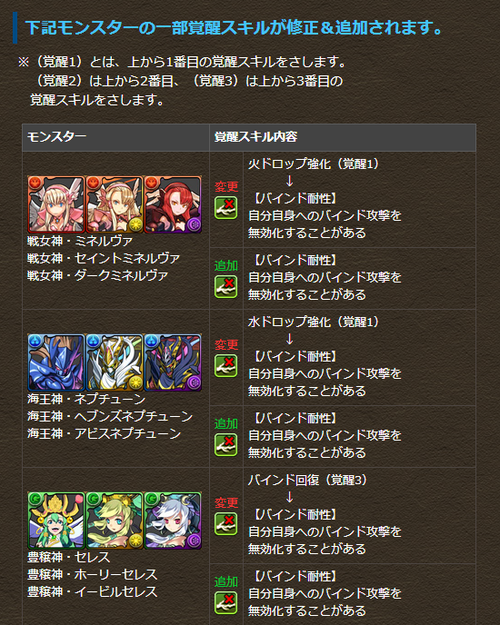Click bind resistance icon under Minerva's 変更

point(226,208)
